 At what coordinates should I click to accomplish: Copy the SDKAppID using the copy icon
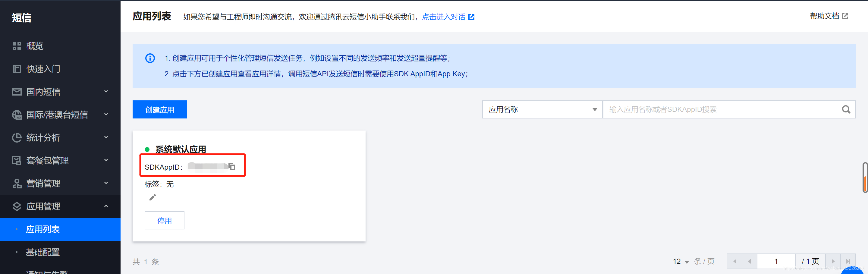(x=232, y=166)
